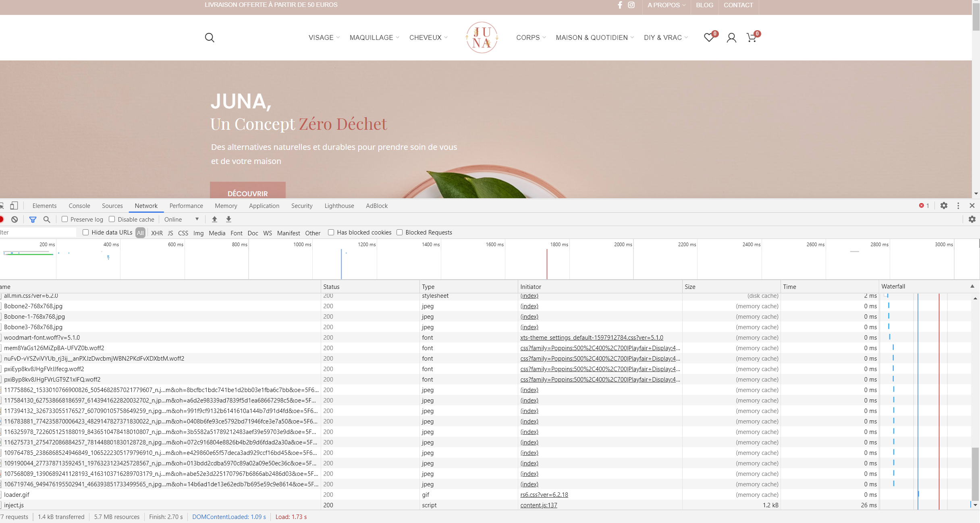Click the import HAR upload arrow icon
Viewport: 980px width, 523px height.
click(x=214, y=219)
